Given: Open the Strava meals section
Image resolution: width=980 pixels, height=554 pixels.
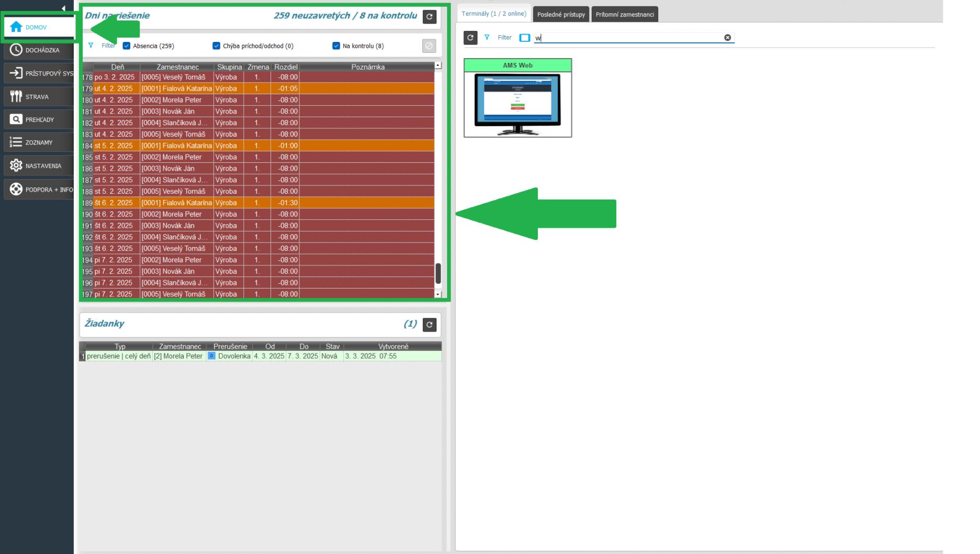Looking at the screenshot, I should (x=38, y=97).
